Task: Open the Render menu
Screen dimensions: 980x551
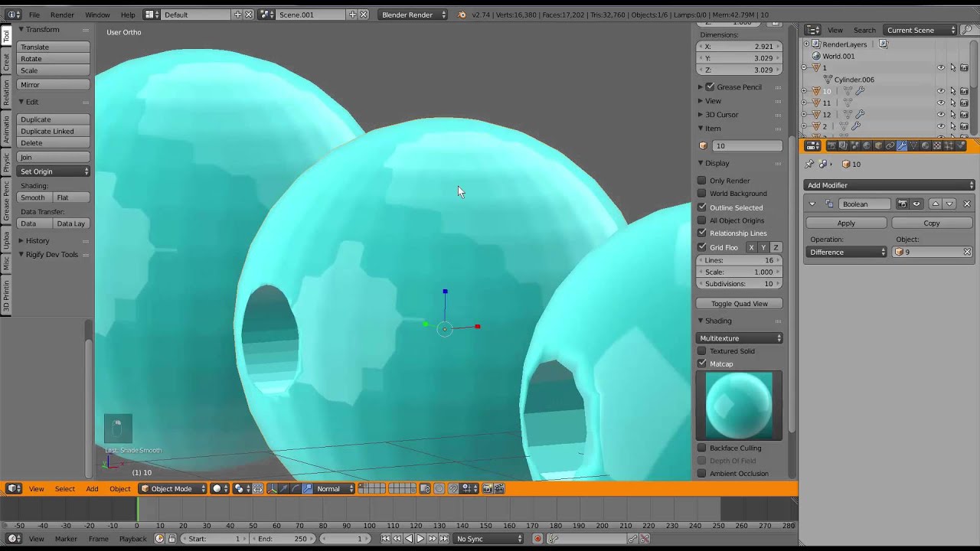Action: (62, 15)
